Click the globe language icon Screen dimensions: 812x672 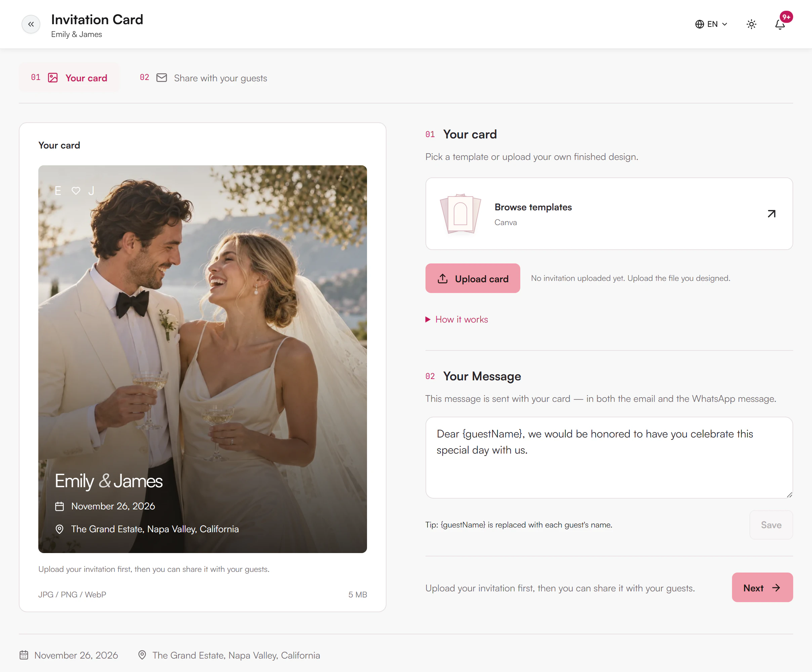(699, 24)
